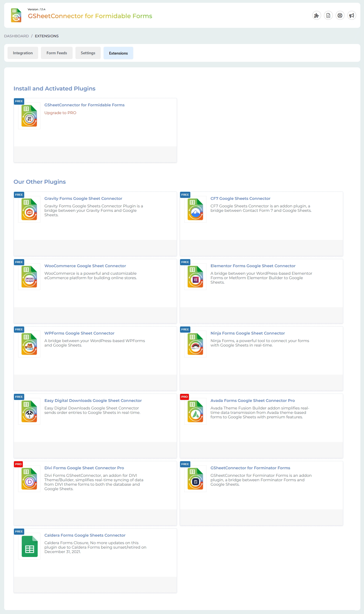This screenshot has width=364, height=614.
Task: Click the FREE badge on the Ninja Forms card
Action: point(185,329)
